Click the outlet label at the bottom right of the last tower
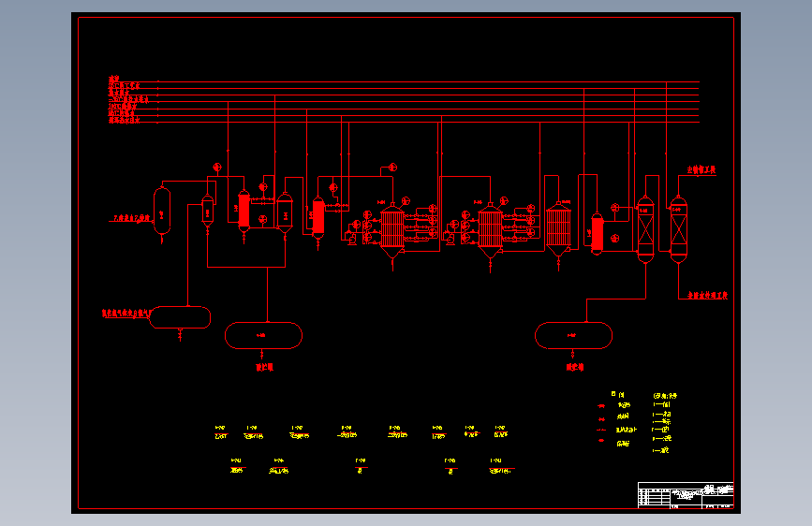The width and height of the screenshot is (812, 526). [707, 295]
